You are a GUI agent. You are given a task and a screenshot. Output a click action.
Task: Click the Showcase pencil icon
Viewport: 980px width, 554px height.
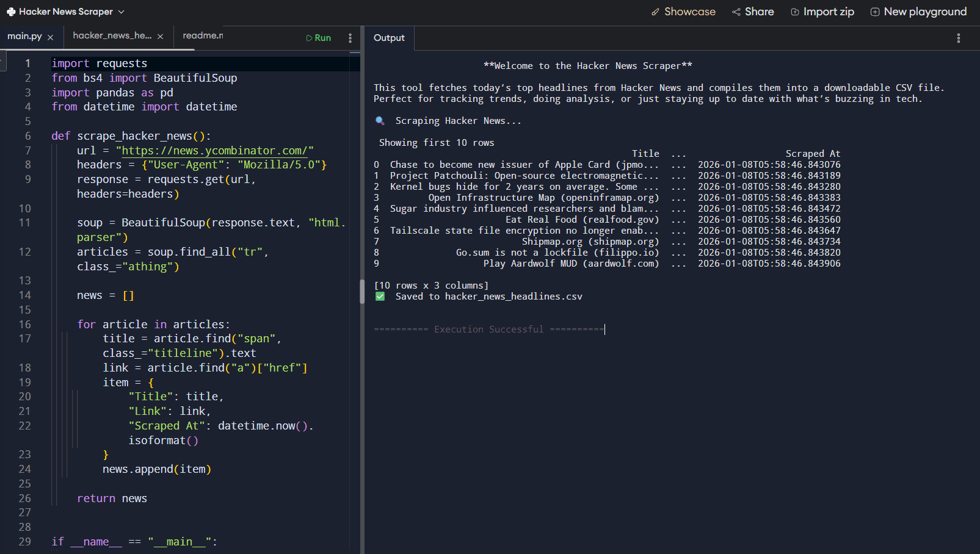pos(655,12)
